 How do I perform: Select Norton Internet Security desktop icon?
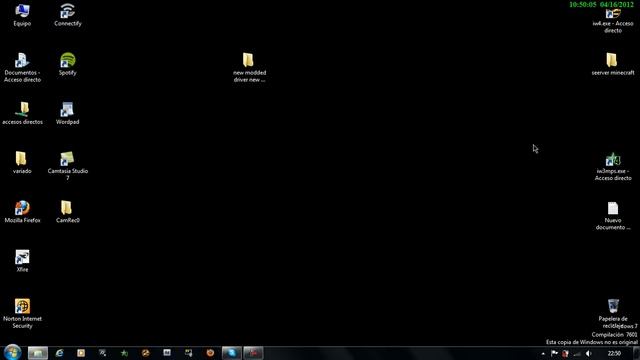point(22,313)
